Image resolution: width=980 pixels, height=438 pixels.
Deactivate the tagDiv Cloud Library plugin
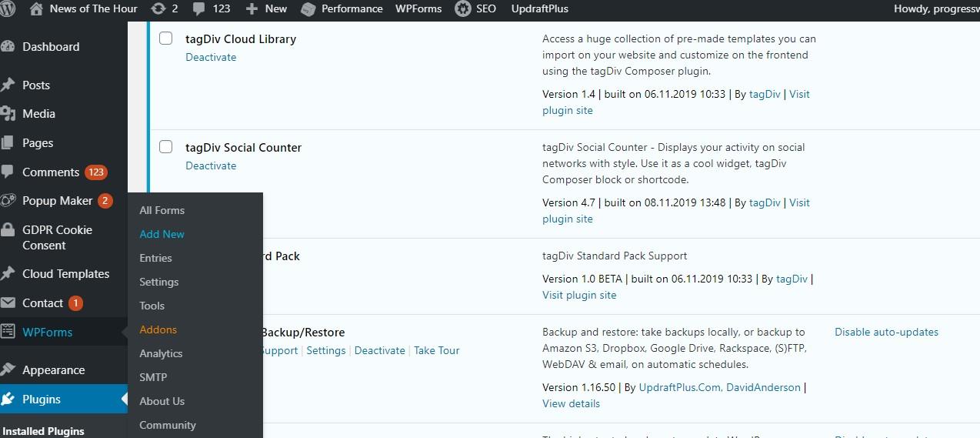point(211,57)
